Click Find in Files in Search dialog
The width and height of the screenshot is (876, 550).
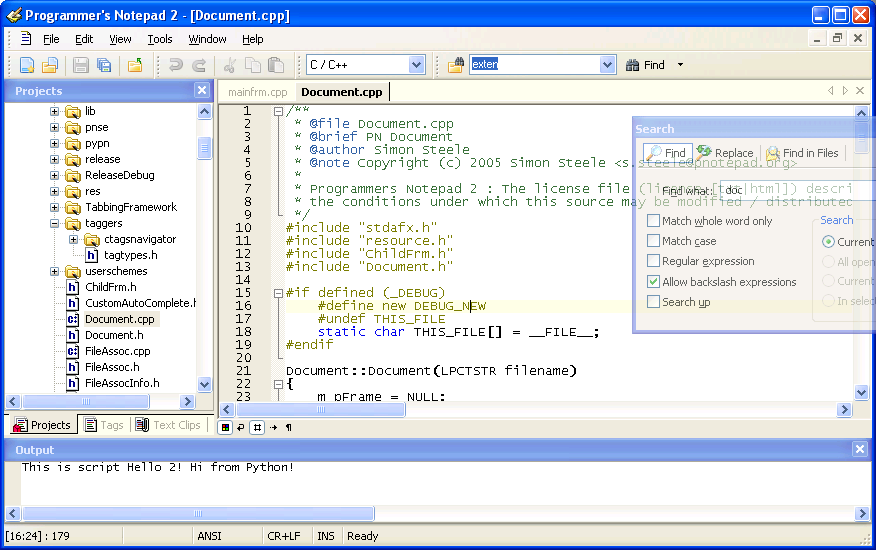coord(802,153)
